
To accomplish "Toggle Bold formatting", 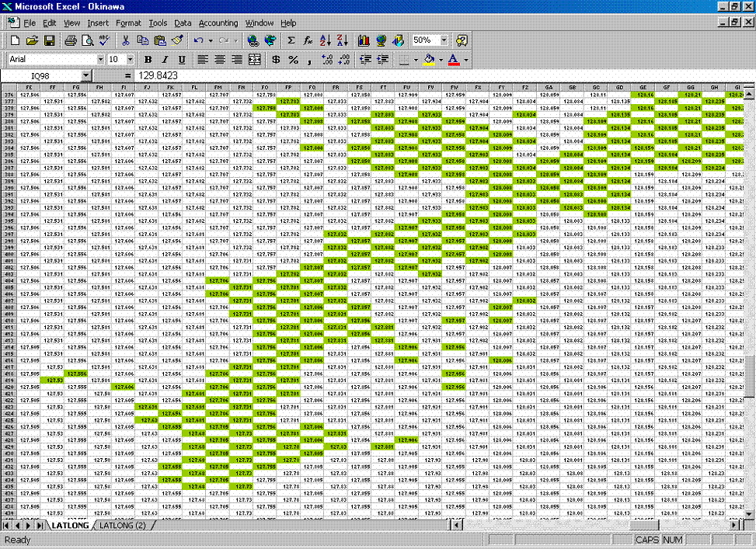I will pyautogui.click(x=148, y=59).
